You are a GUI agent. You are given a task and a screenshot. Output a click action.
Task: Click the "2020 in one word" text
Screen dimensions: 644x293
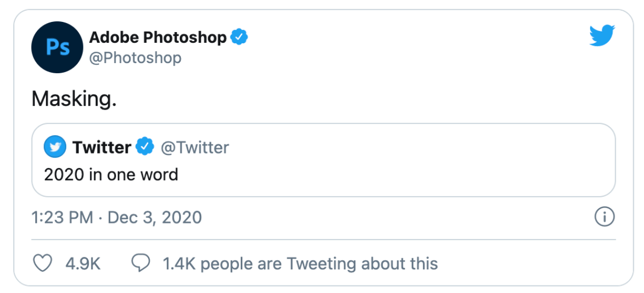pyautogui.click(x=111, y=174)
